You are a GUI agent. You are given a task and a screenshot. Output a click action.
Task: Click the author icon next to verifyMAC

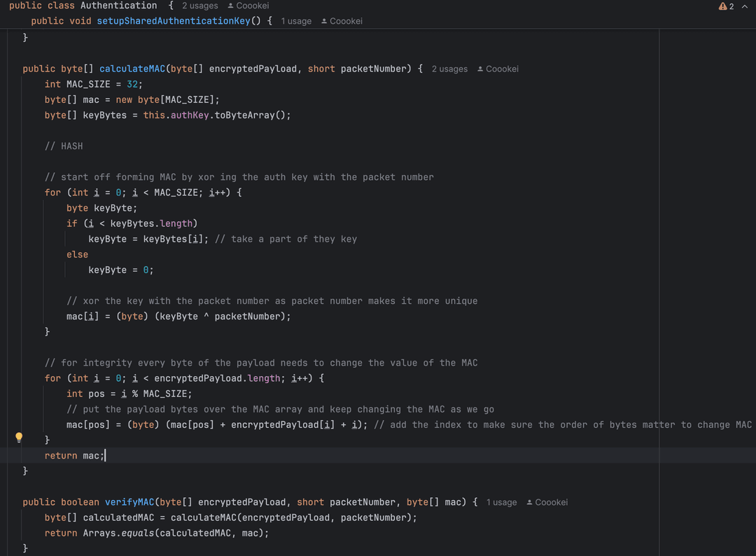coord(530,503)
